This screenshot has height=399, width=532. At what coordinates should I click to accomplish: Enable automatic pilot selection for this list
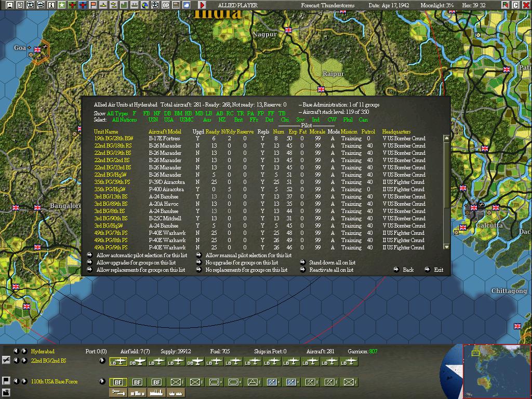[142, 255]
